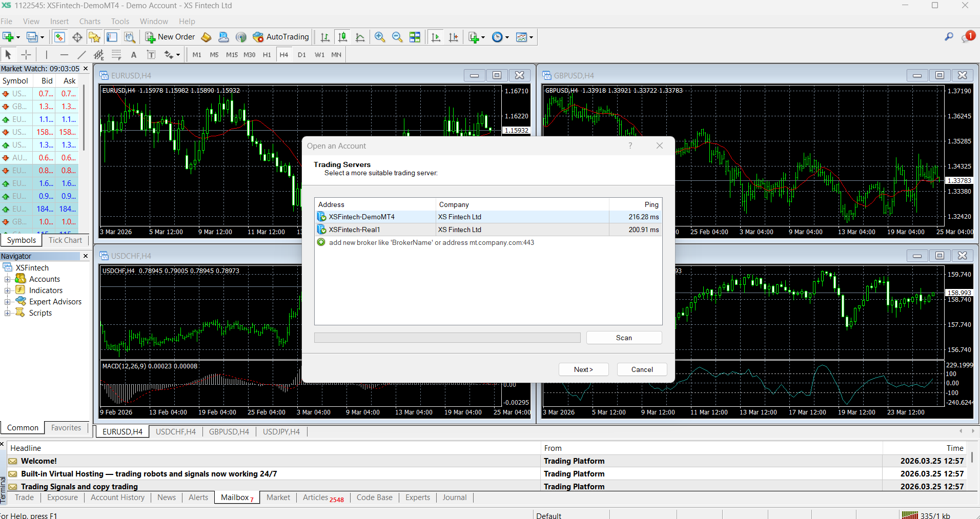The height and width of the screenshot is (519, 980).
Task: Toggle the Navigator panel icon
Action: tap(94, 37)
